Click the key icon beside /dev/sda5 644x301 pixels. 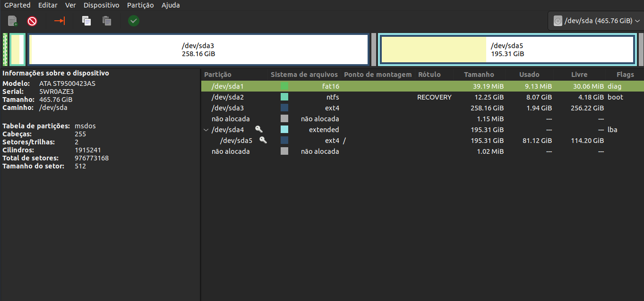click(x=263, y=140)
